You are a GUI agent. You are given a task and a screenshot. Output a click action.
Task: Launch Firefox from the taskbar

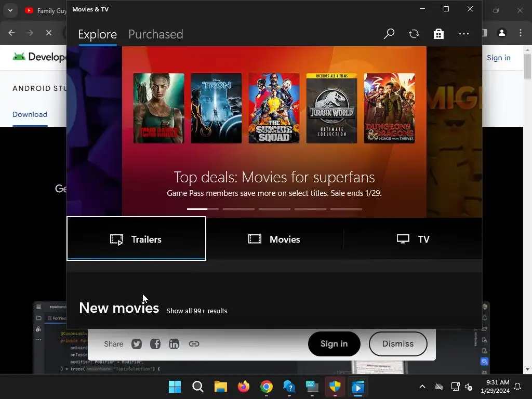pyautogui.click(x=243, y=387)
